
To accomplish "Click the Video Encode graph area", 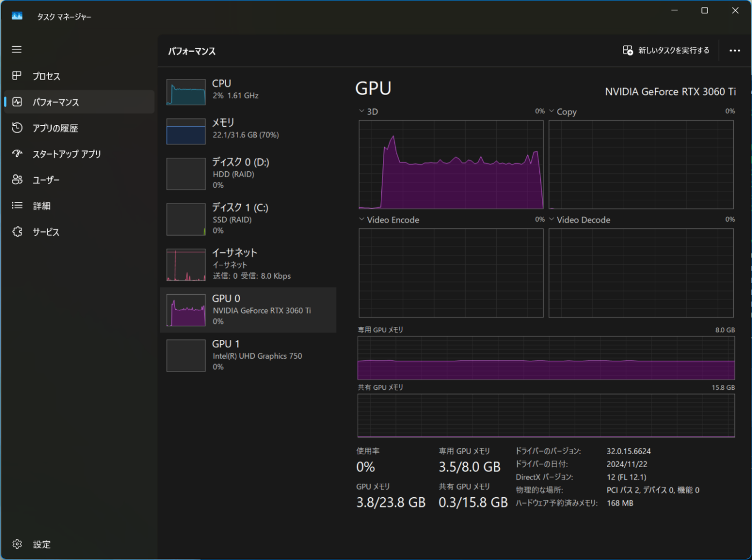I will (x=451, y=273).
